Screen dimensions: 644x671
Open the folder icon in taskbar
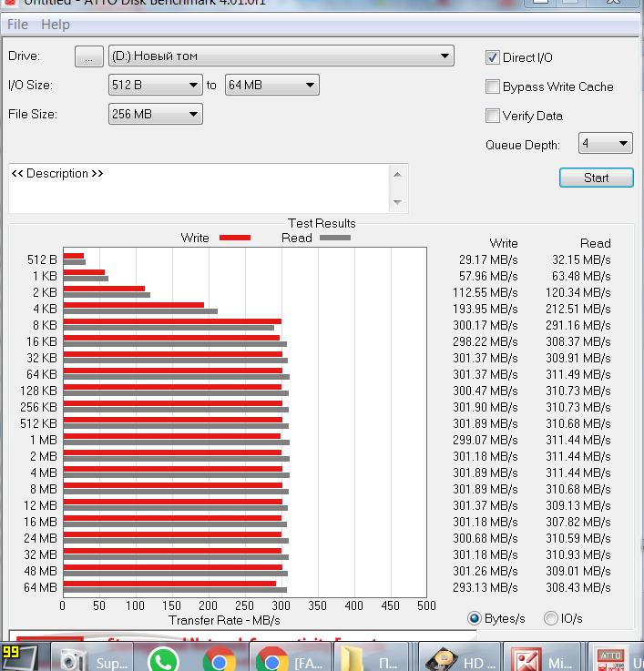[371, 658]
